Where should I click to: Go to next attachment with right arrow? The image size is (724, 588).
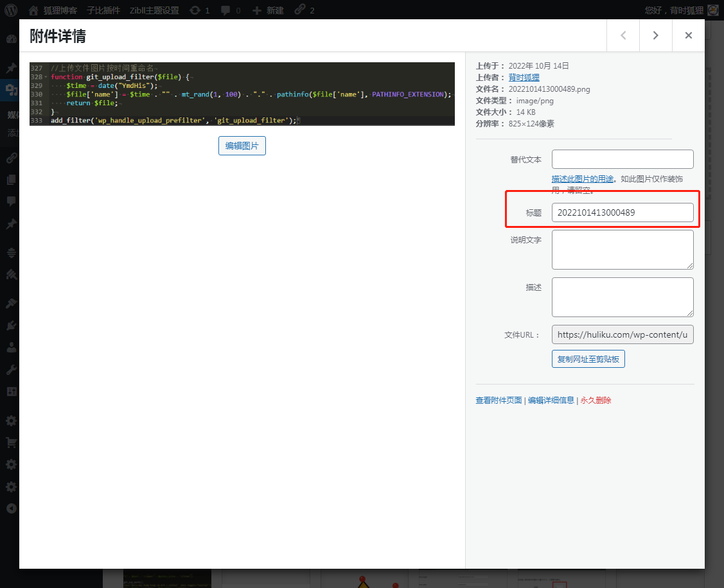click(x=655, y=35)
